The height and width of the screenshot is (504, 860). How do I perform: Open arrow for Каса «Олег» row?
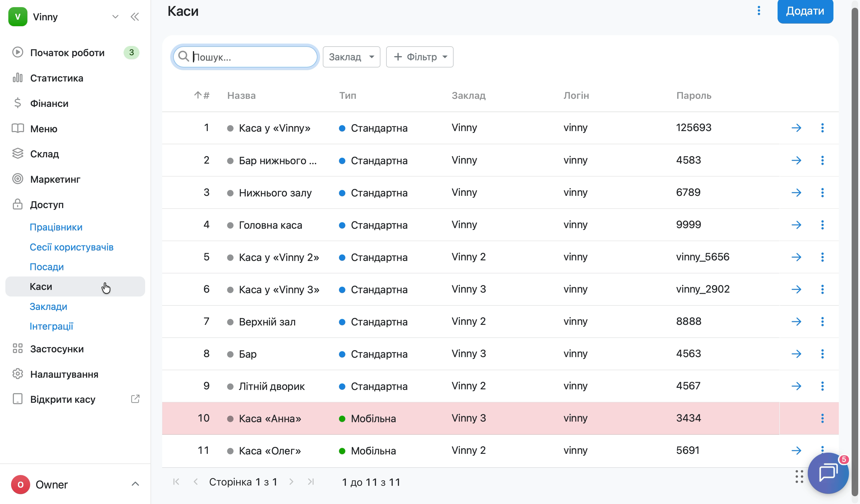(x=796, y=451)
